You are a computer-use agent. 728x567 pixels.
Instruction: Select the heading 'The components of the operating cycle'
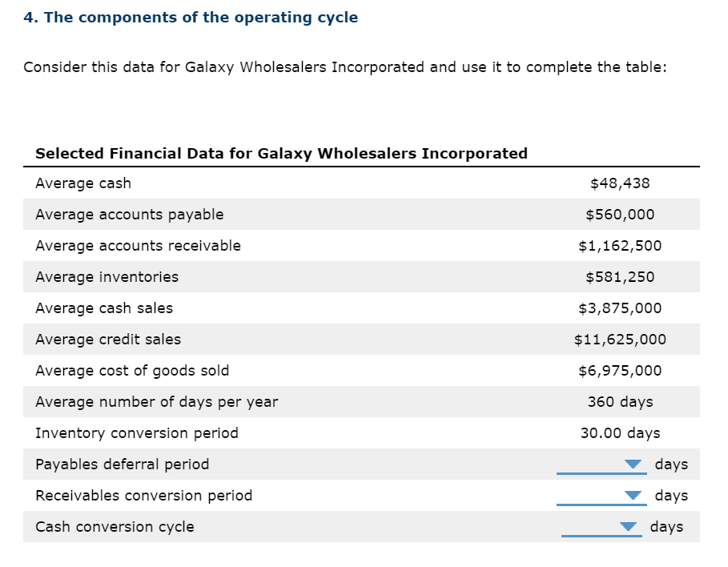coord(190,17)
